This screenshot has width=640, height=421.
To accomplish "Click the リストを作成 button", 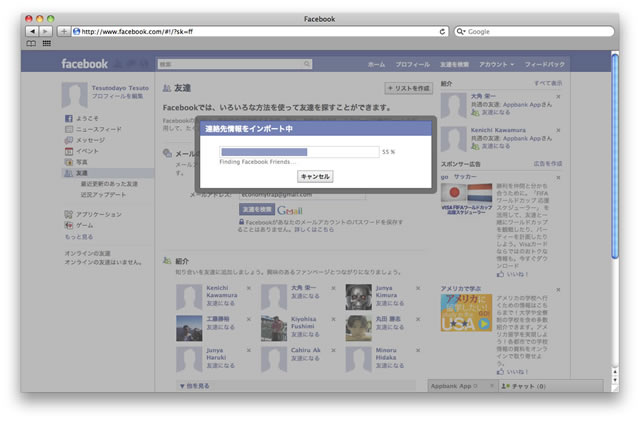I will [x=409, y=88].
